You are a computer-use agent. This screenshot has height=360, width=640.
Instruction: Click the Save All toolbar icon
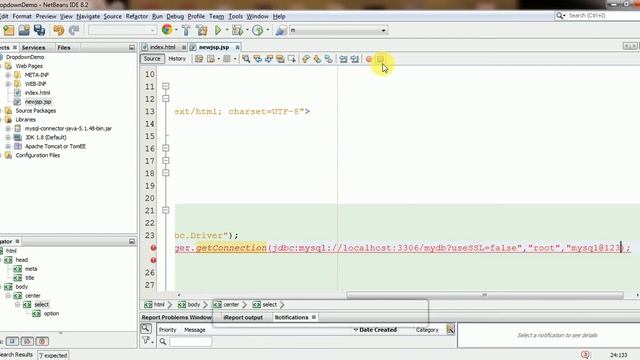(x=39, y=30)
